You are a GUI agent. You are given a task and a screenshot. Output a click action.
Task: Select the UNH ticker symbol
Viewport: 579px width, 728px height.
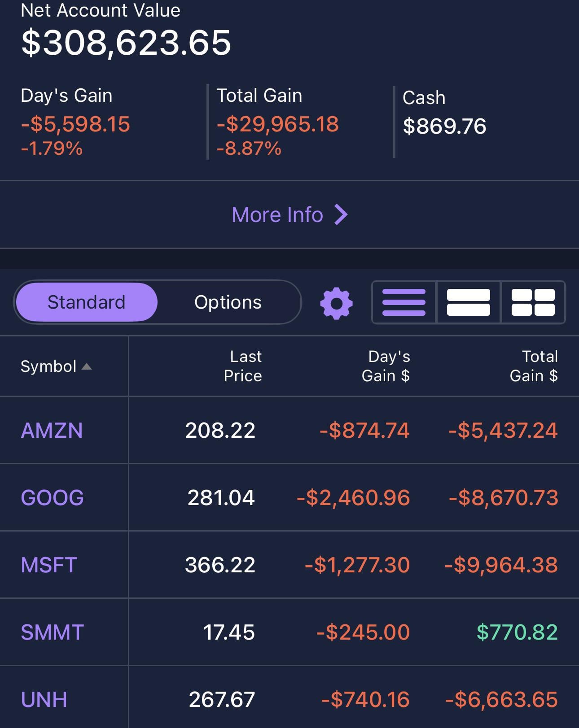pos(44,700)
